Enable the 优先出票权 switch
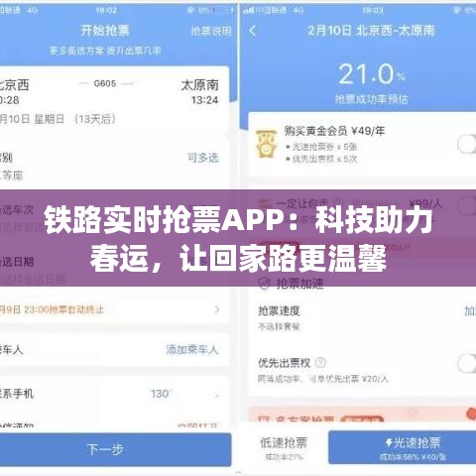 point(467,363)
